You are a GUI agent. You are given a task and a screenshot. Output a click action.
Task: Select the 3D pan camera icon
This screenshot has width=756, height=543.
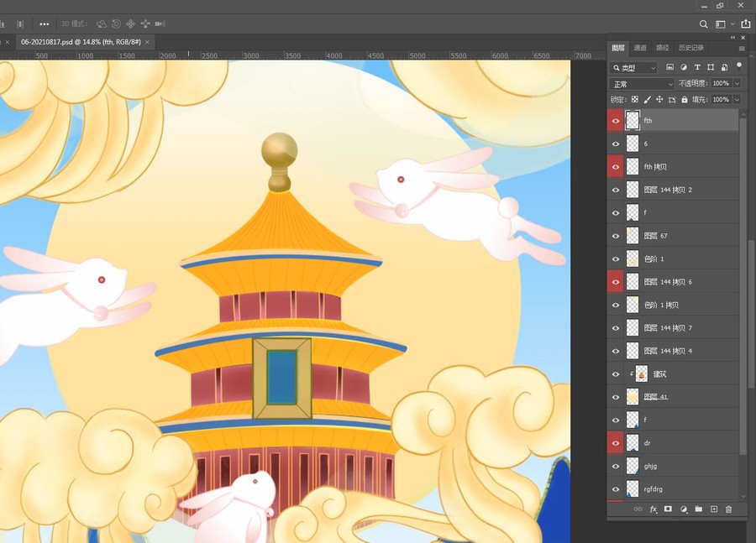tap(131, 23)
